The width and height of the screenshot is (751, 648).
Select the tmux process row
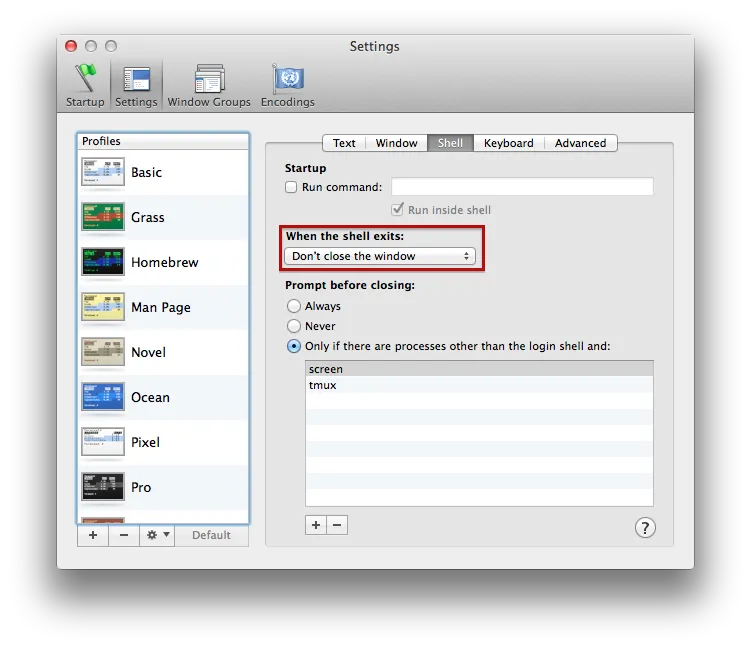pyautogui.click(x=479, y=385)
